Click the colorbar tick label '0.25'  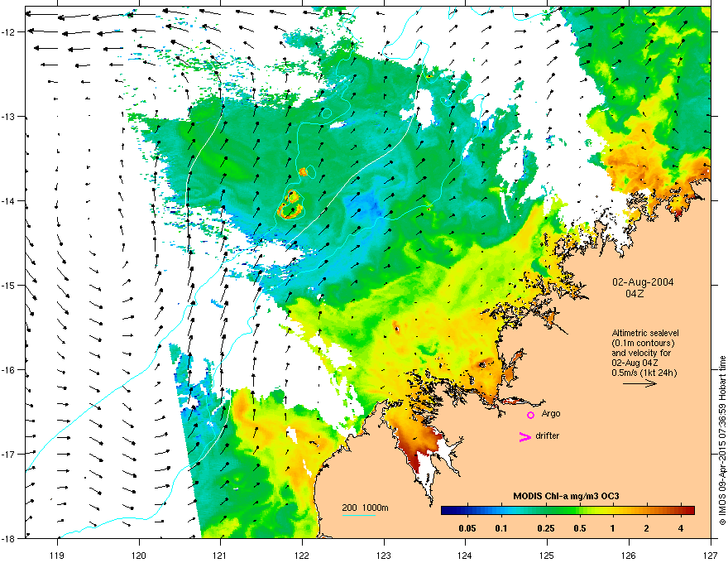tap(546, 528)
